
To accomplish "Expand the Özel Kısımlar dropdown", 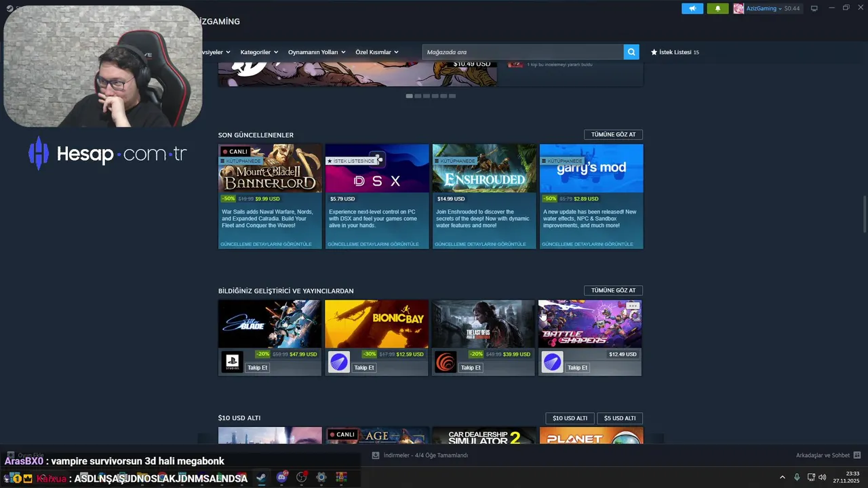I will [377, 52].
